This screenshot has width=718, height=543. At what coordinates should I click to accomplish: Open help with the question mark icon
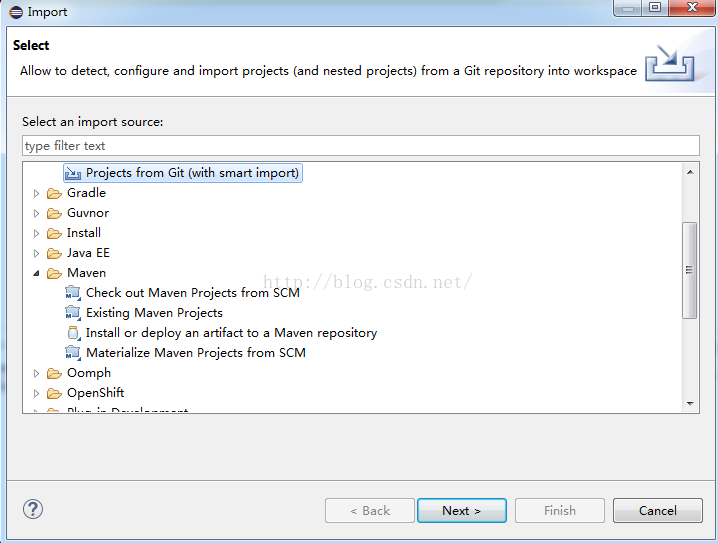[33, 509]
